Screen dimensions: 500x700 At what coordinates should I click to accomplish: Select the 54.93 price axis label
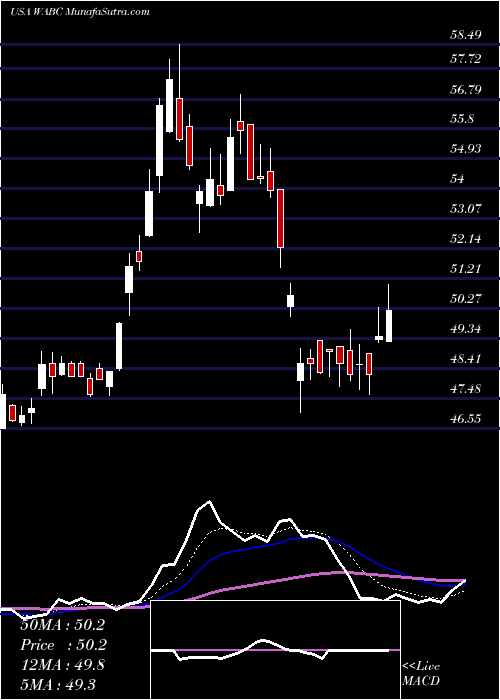pos(466,149)
